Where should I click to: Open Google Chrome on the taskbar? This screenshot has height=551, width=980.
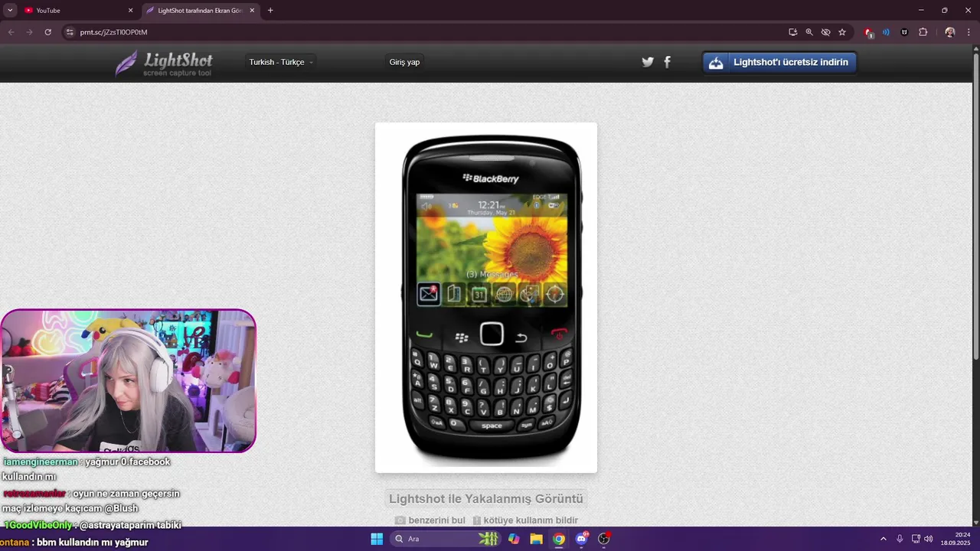point(559,539)
